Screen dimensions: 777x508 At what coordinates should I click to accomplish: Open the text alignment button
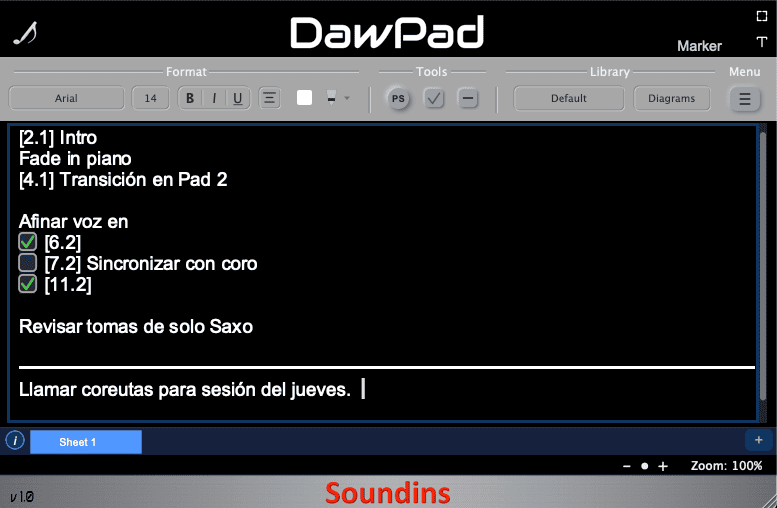click(270, 98)
